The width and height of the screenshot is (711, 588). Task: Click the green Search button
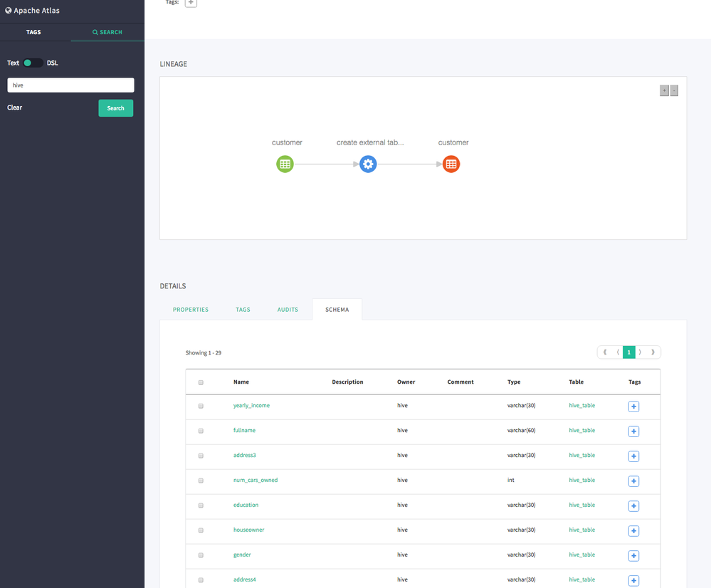pyautogui.click(x=115, y=108)
